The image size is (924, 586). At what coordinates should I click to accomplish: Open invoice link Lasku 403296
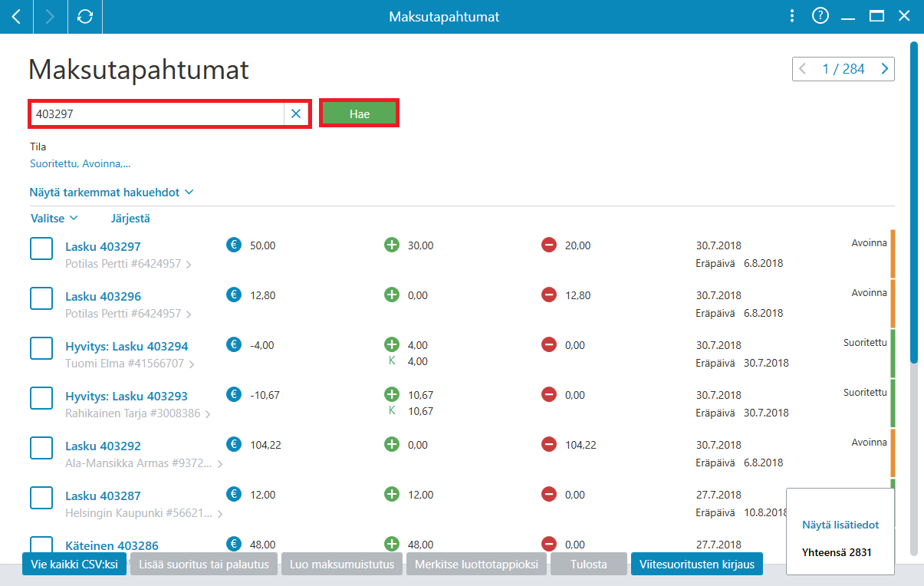click(x=103, y=297)
